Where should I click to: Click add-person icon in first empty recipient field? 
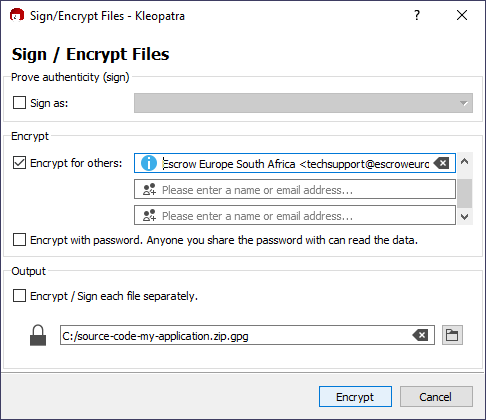tap(149, 189)
